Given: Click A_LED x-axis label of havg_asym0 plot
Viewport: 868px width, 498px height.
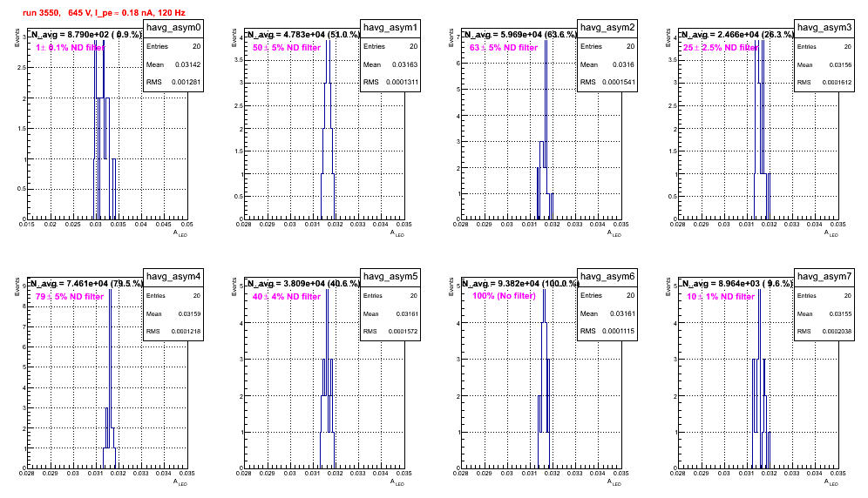Looking at the screenshot, I should [180, 233].
